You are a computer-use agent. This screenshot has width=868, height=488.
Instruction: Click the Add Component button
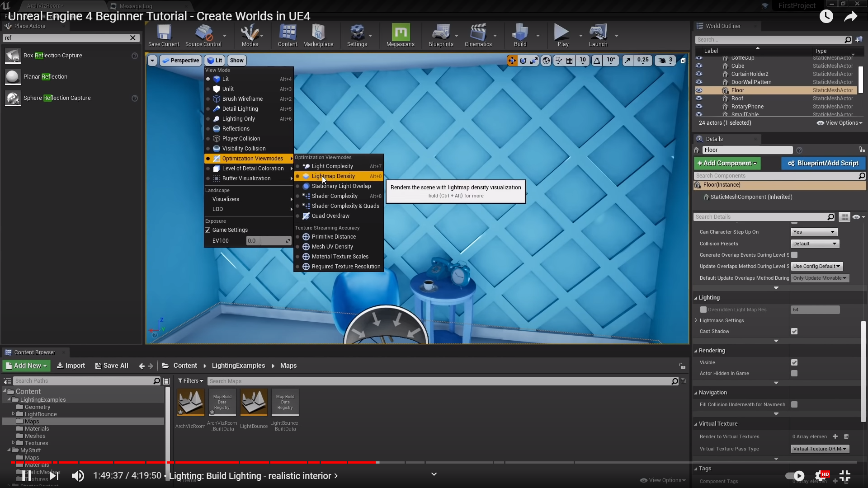[x=727, y=163]
